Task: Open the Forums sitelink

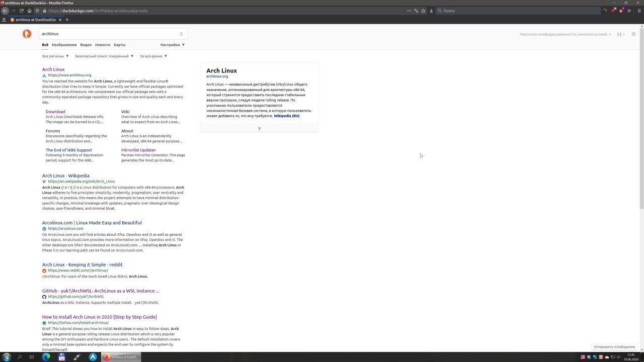Action: (53, 131)
